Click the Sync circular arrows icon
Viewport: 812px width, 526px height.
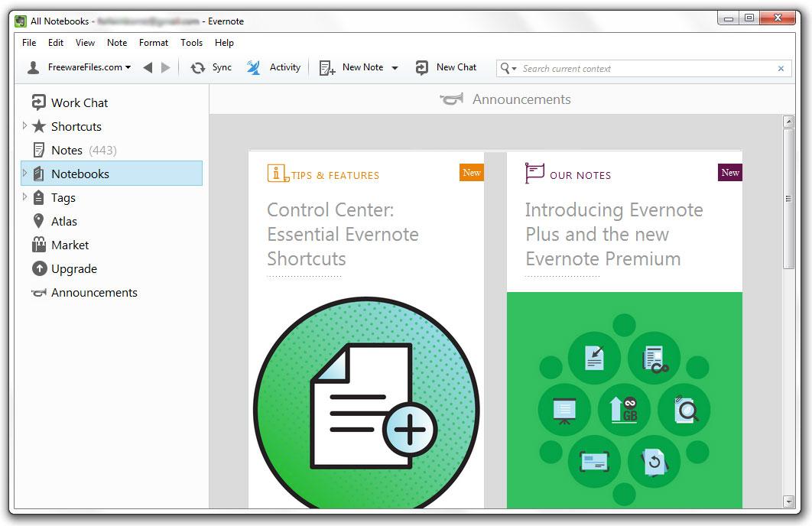[x=198, y=68]
